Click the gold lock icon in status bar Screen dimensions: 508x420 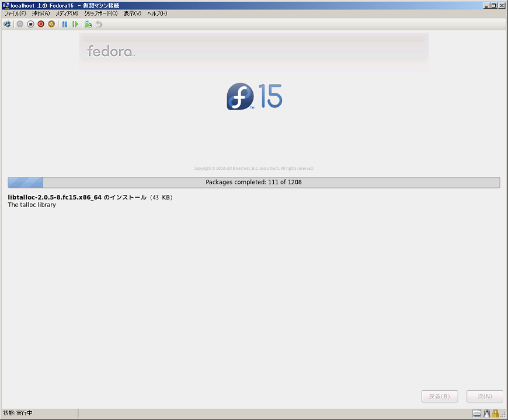click(495, 414)
